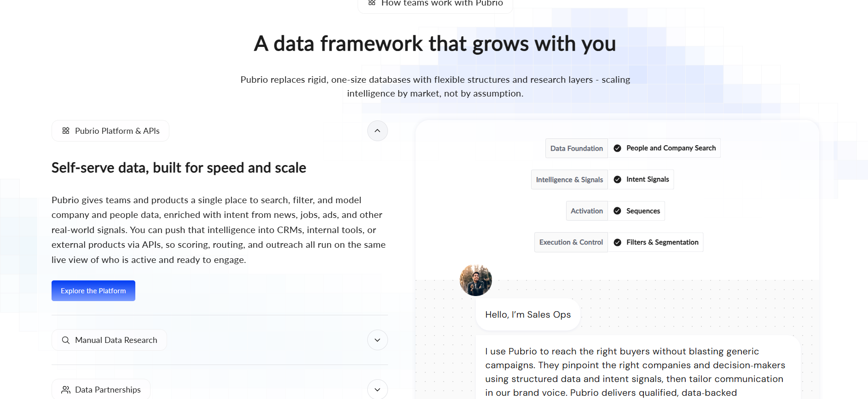Click the grid icon in How teams work with Pubrio
This screenshot has width=868, height=399.
(372, 3)
